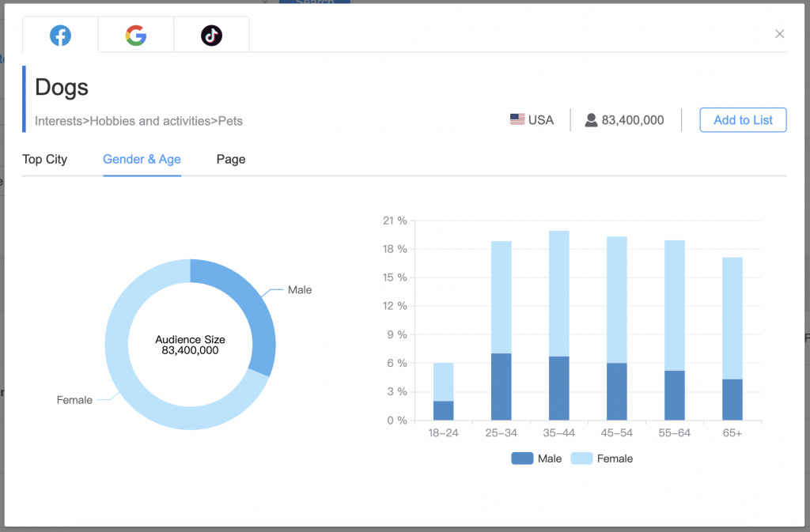Open the TikTok platform tab
Viewport: 810px width, 532px height.
(210, 35)
